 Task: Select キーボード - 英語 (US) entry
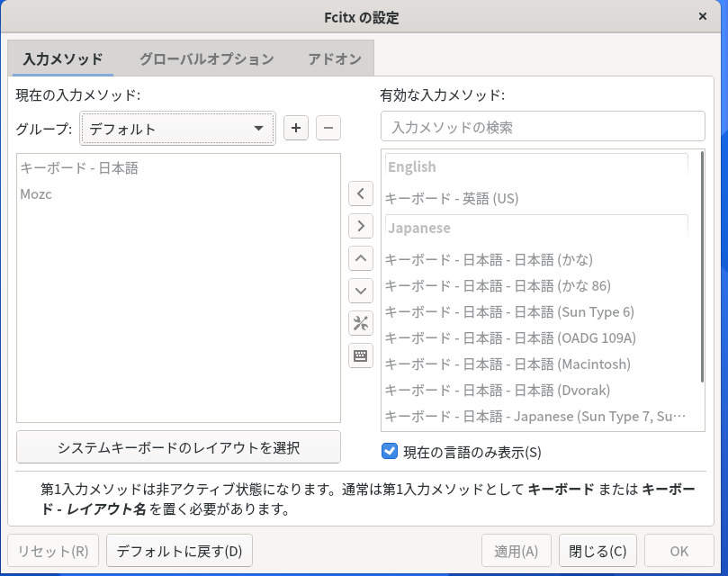(x=536, y=199)
